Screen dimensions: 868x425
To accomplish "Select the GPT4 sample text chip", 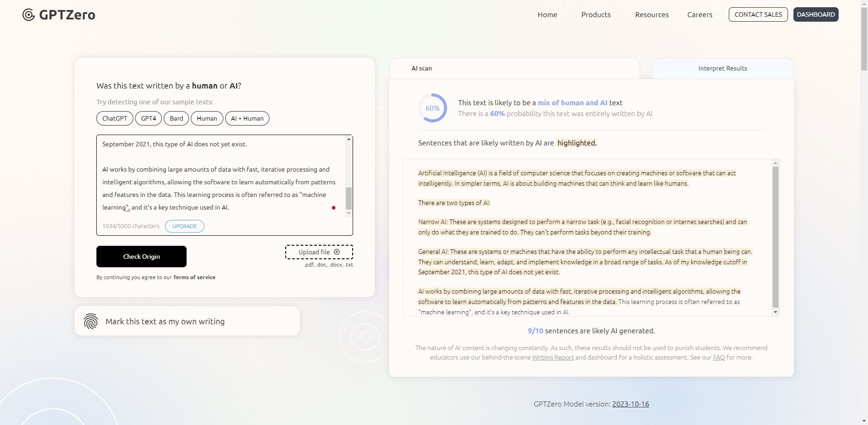I will [x=148, y=118].
